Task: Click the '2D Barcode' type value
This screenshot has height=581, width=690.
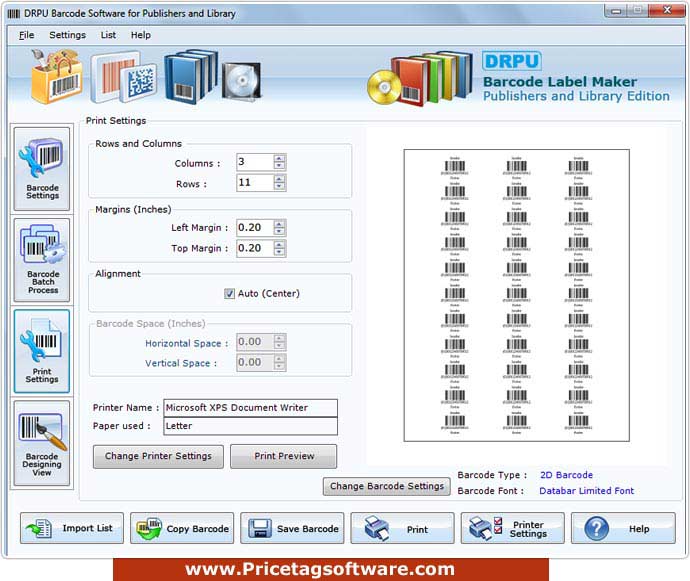Action: [566, 475]
